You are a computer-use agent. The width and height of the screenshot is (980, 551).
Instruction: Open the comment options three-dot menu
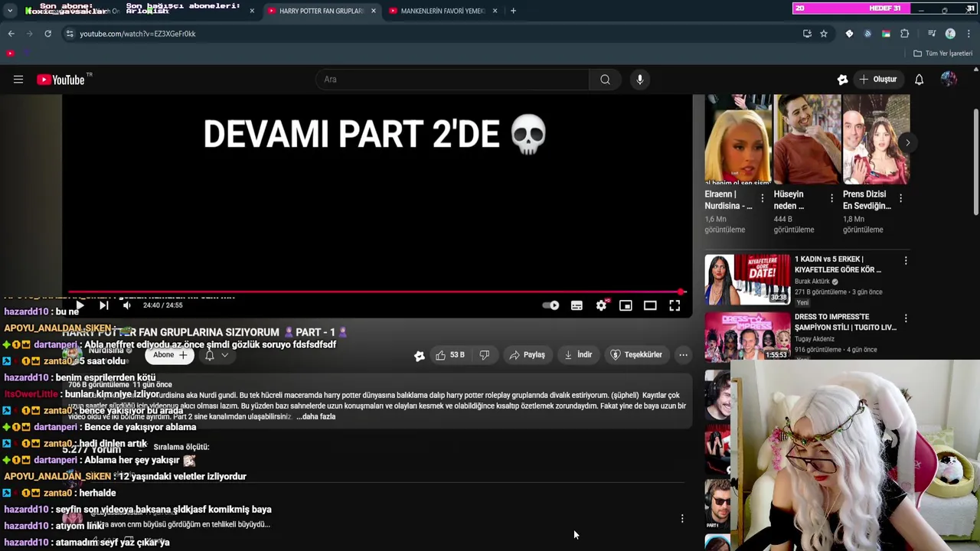682,519
